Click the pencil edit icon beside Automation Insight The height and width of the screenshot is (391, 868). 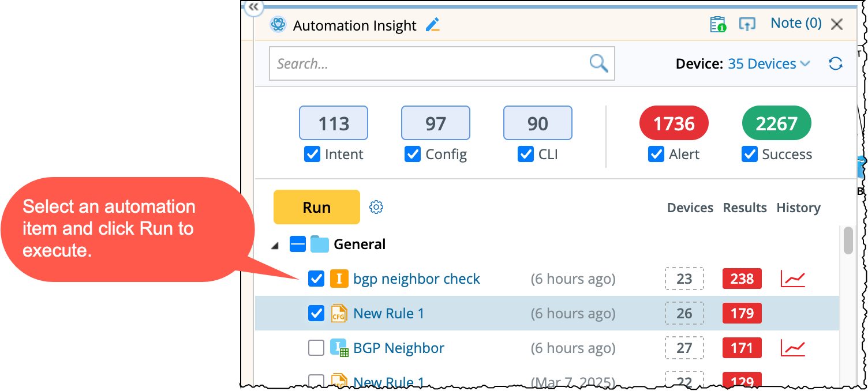coord(432,25)
